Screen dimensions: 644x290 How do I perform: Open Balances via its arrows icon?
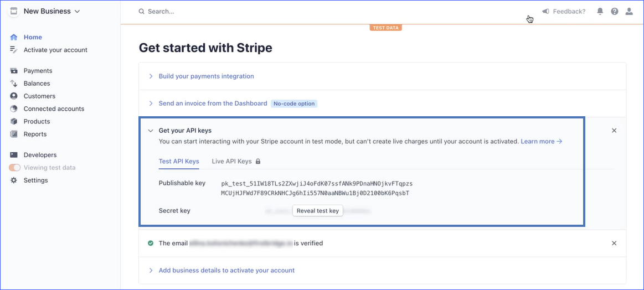point(14,84)
